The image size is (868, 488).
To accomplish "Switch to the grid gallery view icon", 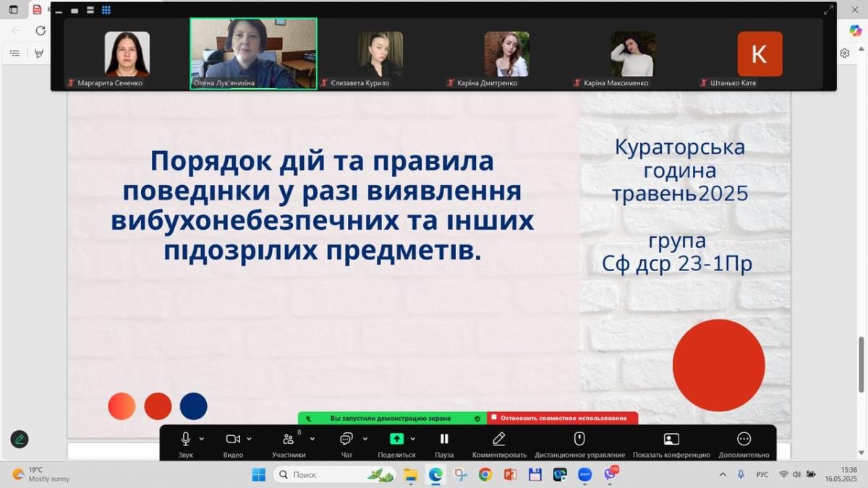I will (106, 10).
